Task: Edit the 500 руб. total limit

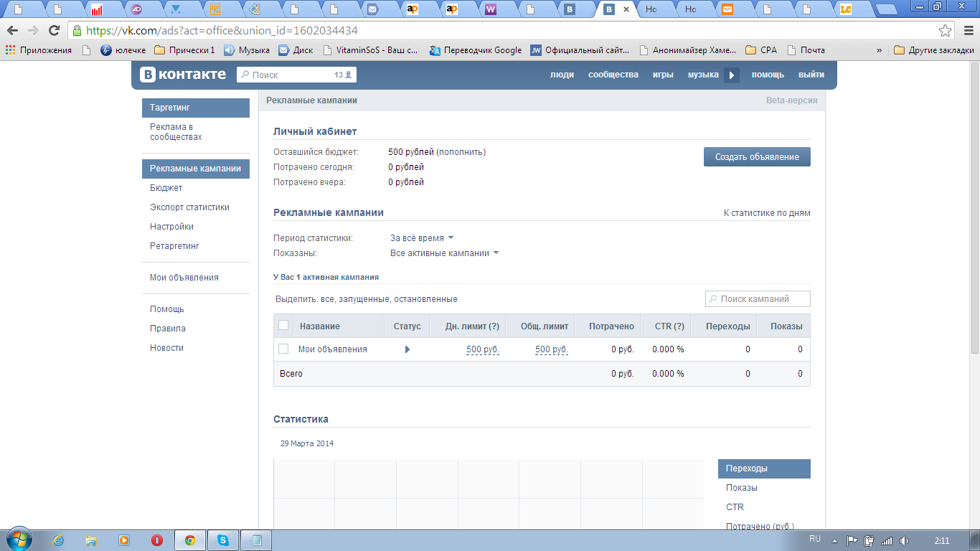Action: tap(552, 349)
